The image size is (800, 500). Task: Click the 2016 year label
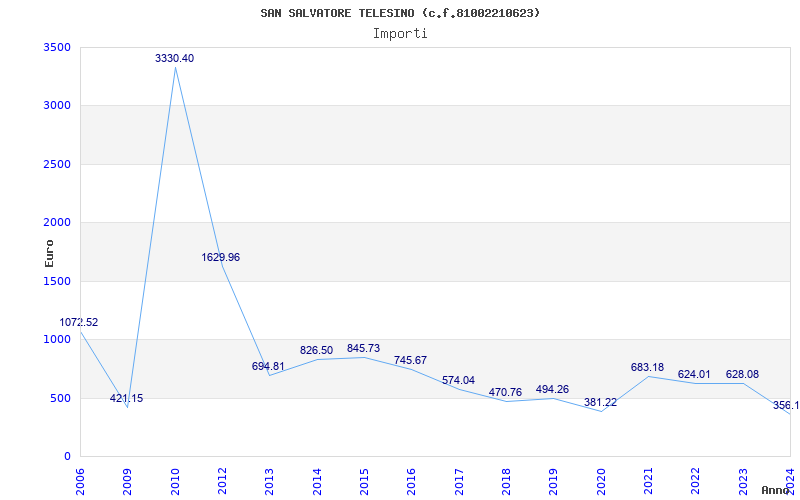pos(412,482)
